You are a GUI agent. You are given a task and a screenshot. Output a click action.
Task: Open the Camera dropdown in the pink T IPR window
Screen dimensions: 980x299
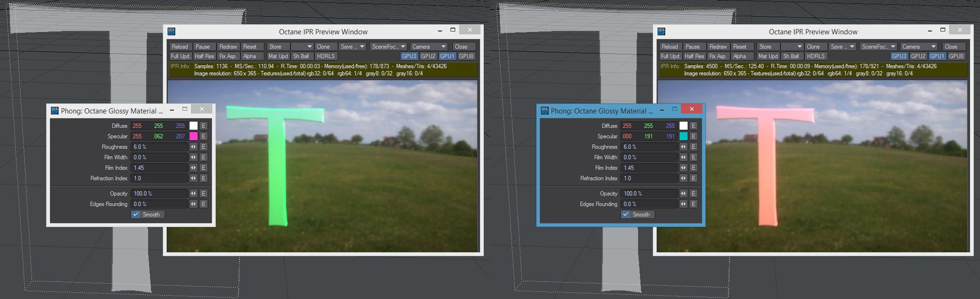point(919,47)
